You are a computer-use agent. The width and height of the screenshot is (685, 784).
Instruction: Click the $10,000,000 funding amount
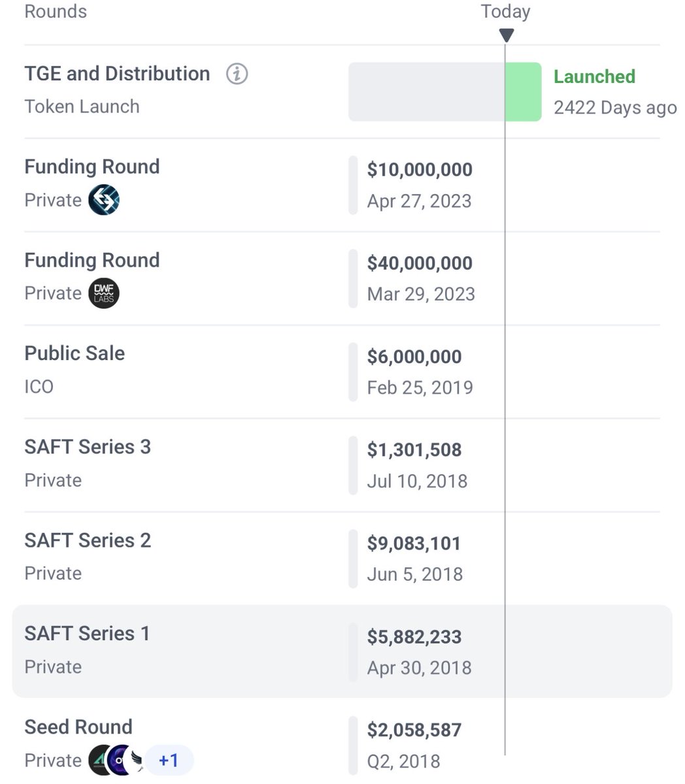coord(420,170)
